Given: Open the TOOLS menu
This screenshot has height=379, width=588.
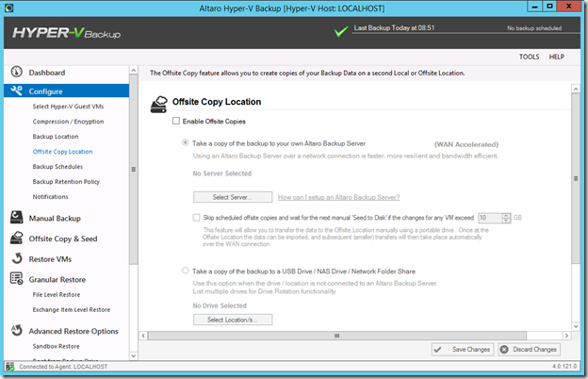Looking at the screenshot, I should coord(529,57).
